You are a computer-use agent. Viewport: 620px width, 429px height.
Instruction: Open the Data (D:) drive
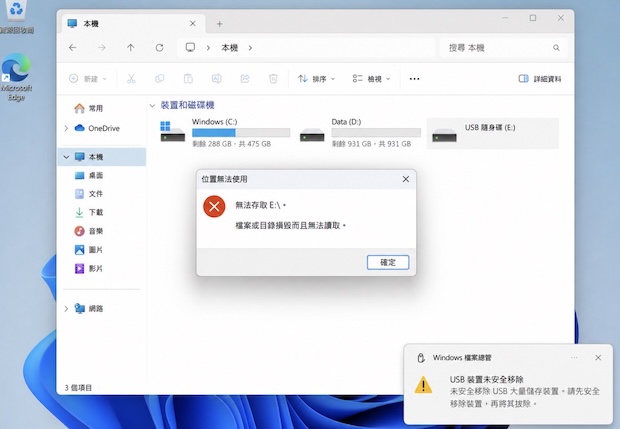click(360, 133)
